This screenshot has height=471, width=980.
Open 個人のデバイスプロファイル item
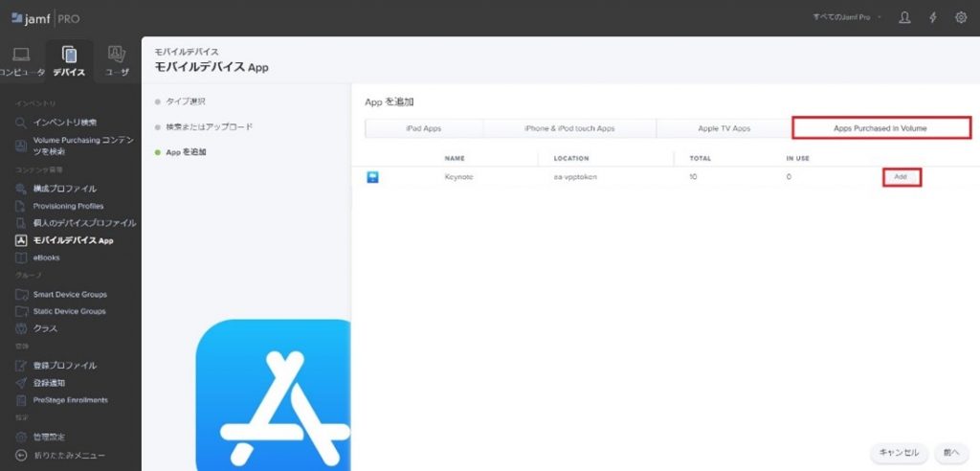84,223
